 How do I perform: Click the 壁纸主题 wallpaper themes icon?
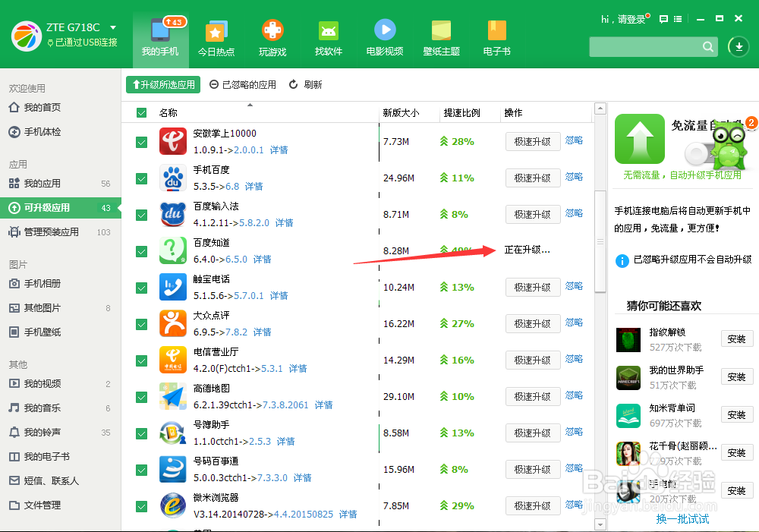coord(441,32)
